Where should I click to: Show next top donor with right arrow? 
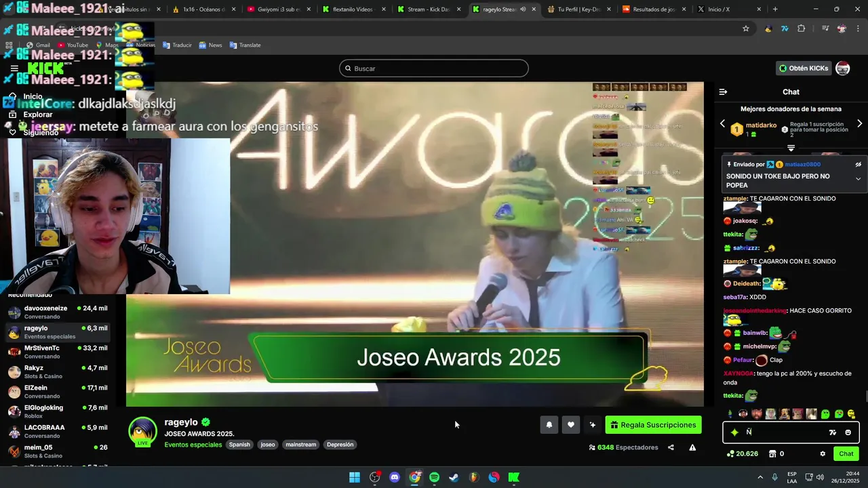859,124
